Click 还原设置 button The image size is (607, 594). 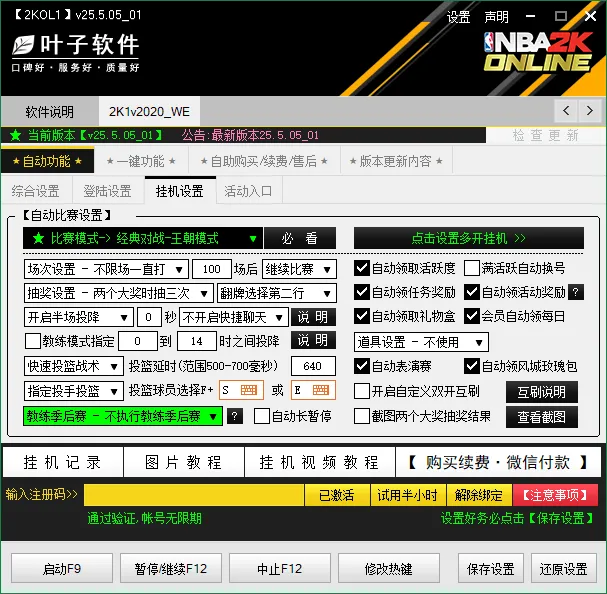coord(564,568)
